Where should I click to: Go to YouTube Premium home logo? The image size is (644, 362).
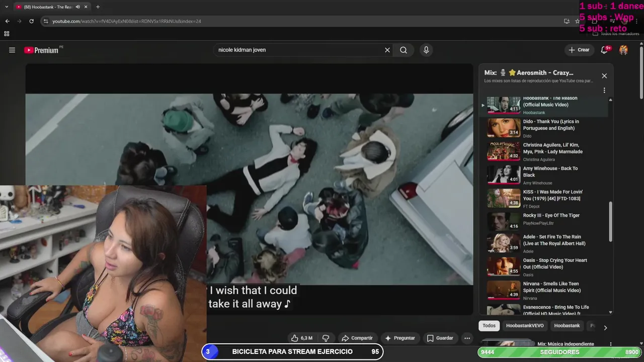[41, 50]
